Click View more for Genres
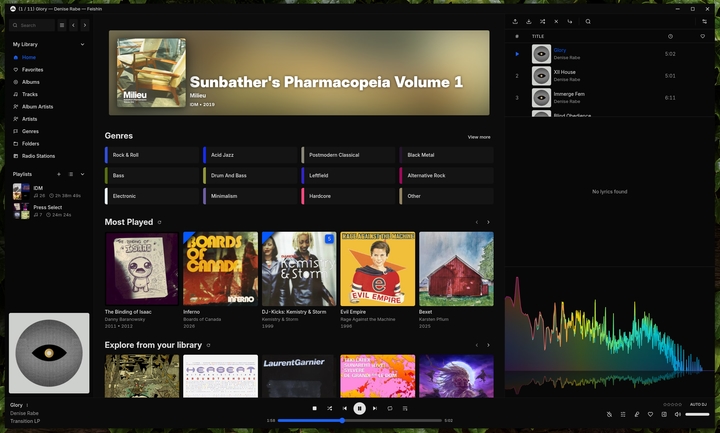The image size is (720, 433). pos(479,137)
